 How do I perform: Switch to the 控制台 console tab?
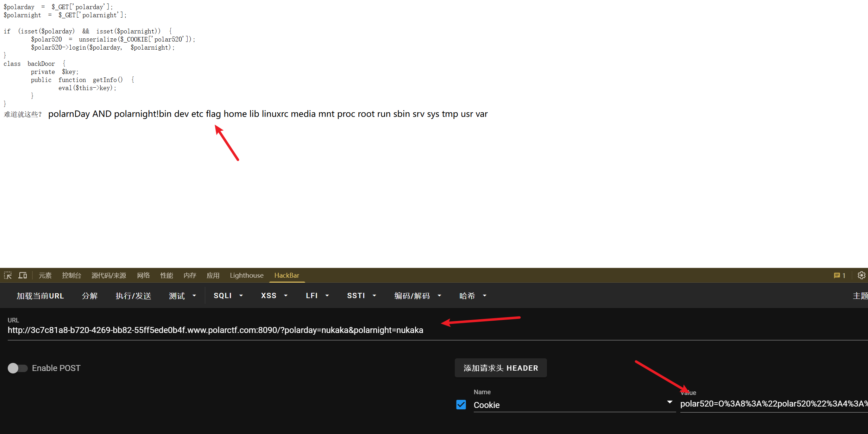click(71, 275)
